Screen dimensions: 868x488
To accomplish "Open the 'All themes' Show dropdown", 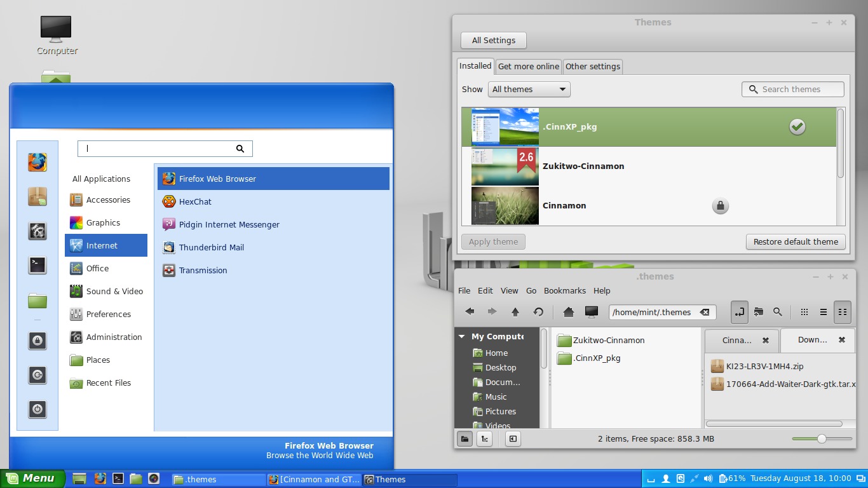I will point(528,89).
